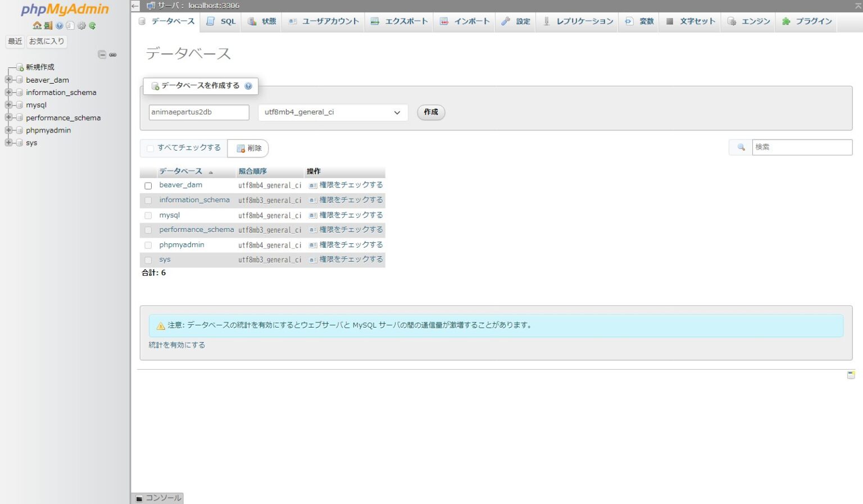Expand performance_schema in the sidebar tree
Screen dimensions: 863x504
[x=8, y=117]
